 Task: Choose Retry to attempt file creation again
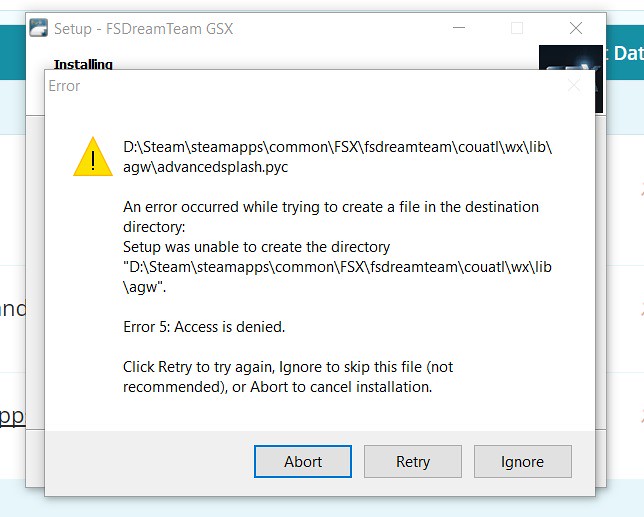click(413, 462)
